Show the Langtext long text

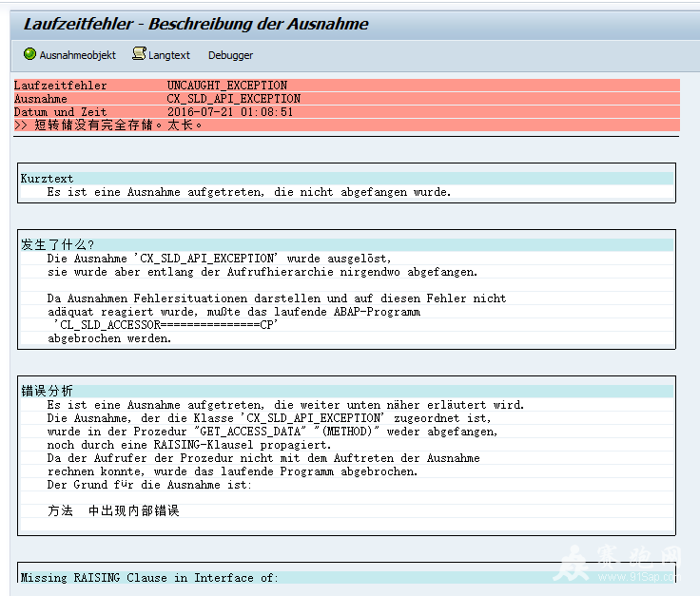[x=161, y=55]
